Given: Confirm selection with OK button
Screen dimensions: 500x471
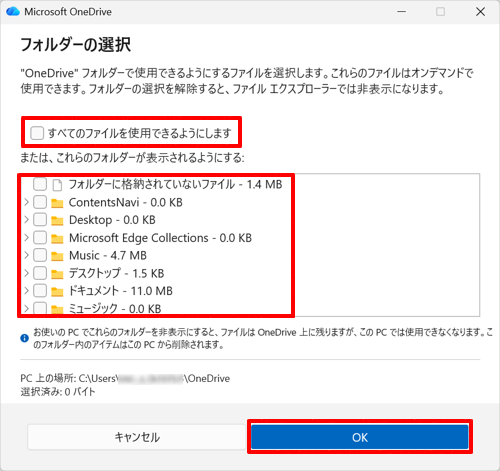Looking at the screenshot, I should pos(360,437).
